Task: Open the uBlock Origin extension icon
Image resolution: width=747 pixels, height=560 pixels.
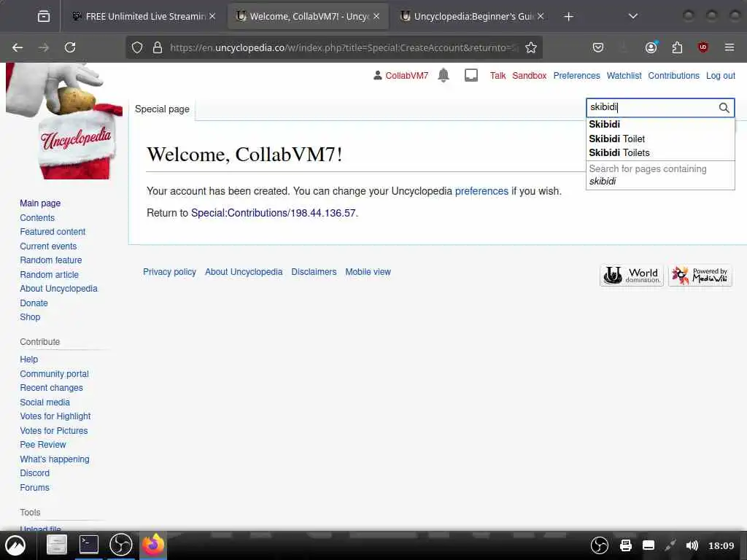Action: (x=703, y=47)
